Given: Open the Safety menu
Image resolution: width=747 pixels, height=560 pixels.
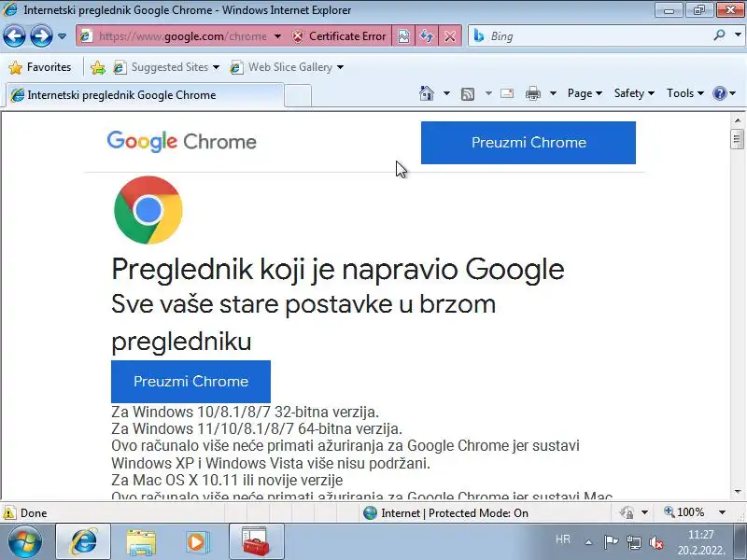Looking at the screenshot, I should click(634, 93).
